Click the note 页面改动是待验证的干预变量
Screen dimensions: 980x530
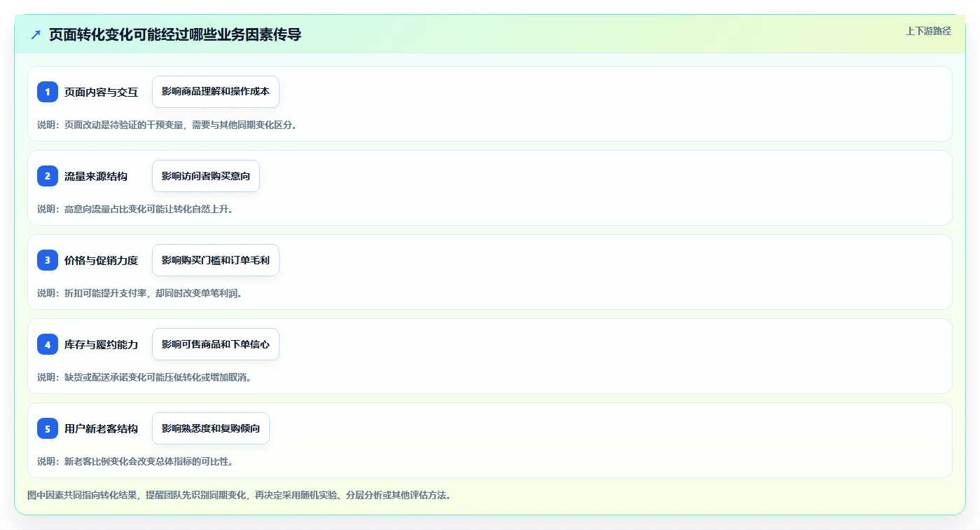click(x=123, y=125)
